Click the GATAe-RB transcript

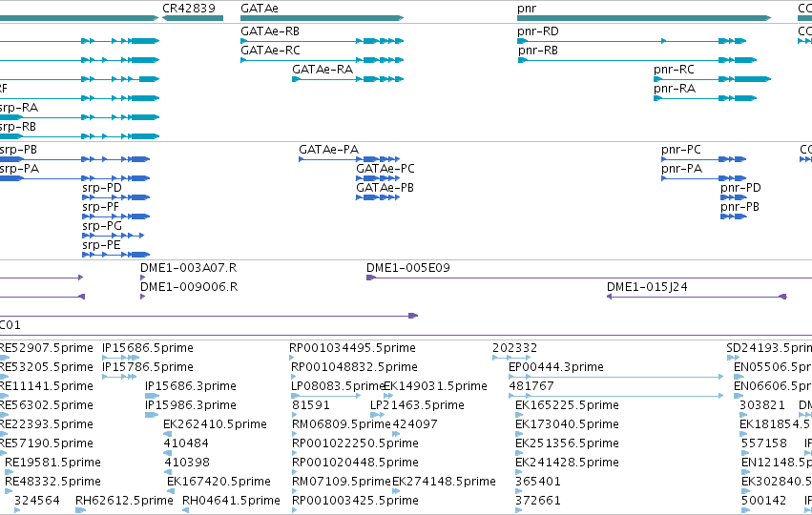pos(322,41)
